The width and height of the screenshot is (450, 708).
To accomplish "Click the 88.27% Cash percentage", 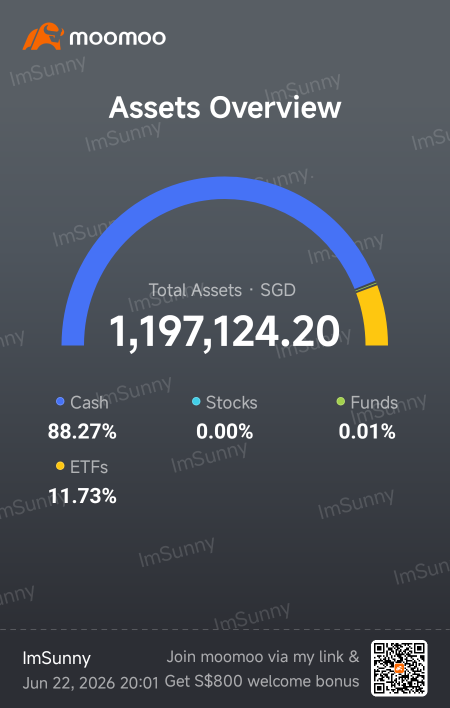I will tap(82, 432).
